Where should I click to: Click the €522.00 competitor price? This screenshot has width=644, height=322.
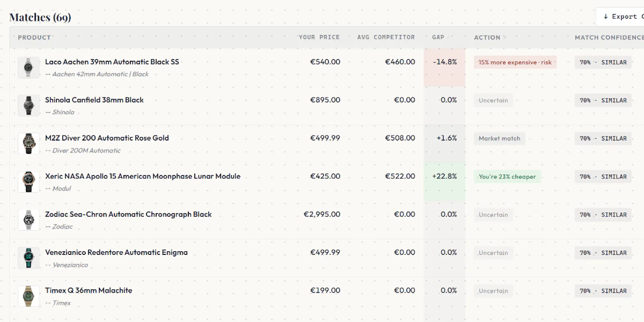coord(400,176)
